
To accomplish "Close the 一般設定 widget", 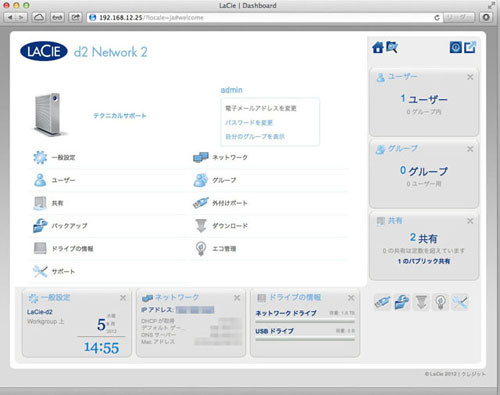I will point(123,298).
